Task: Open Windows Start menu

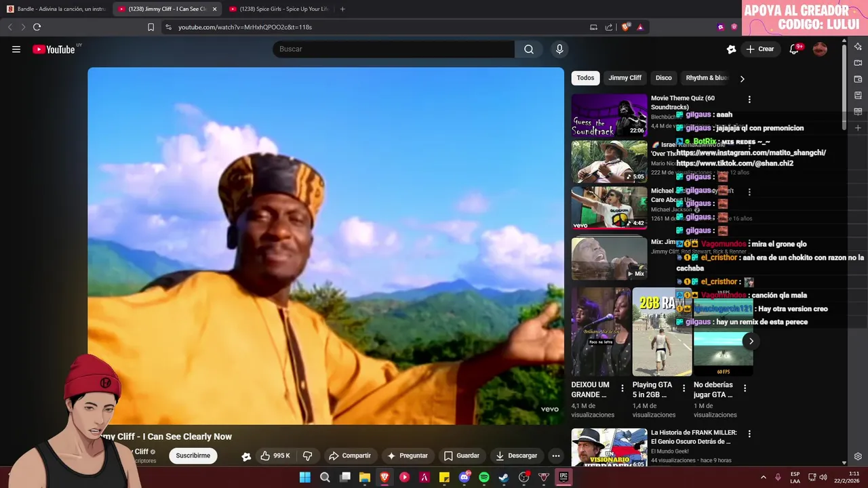Action: 305,477
